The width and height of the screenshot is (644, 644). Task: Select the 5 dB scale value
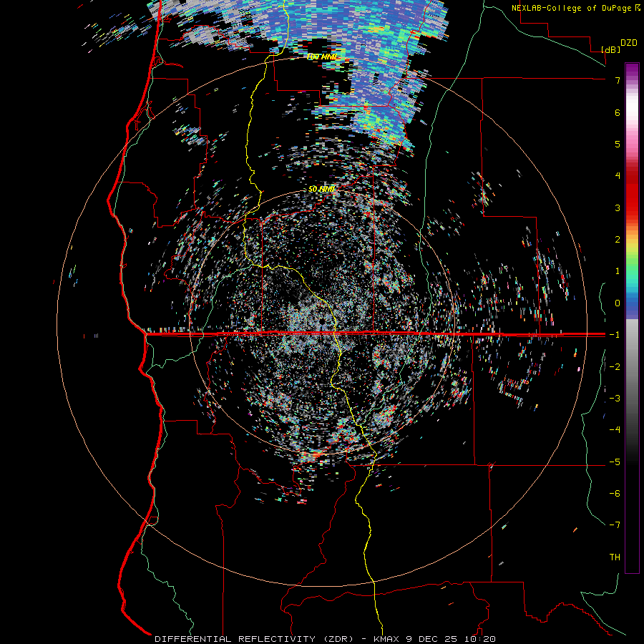[x=618, y=144]
